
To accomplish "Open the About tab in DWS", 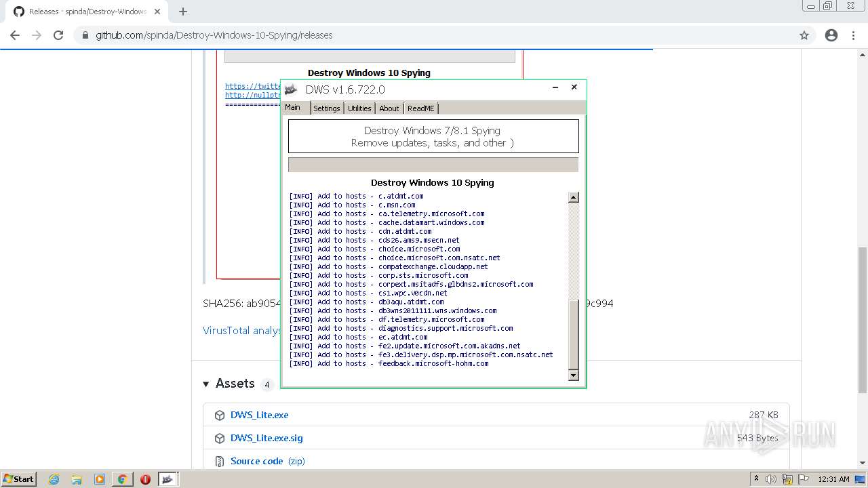I will 389,108.
